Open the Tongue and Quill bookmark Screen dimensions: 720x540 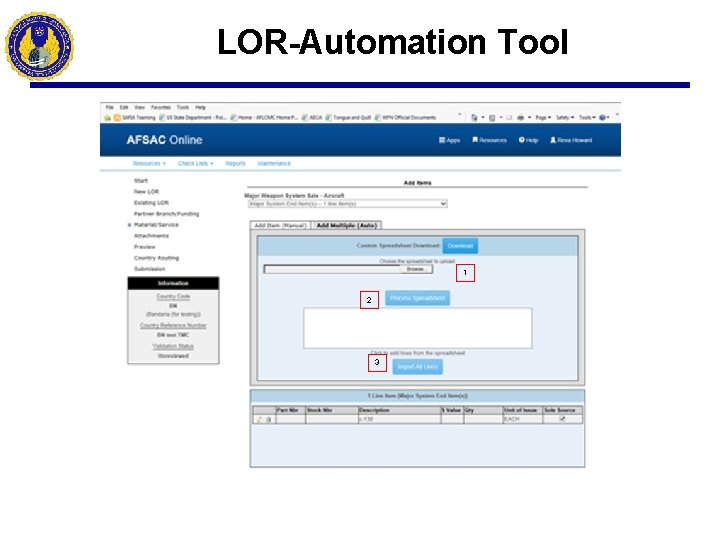(x=349, y=118)
